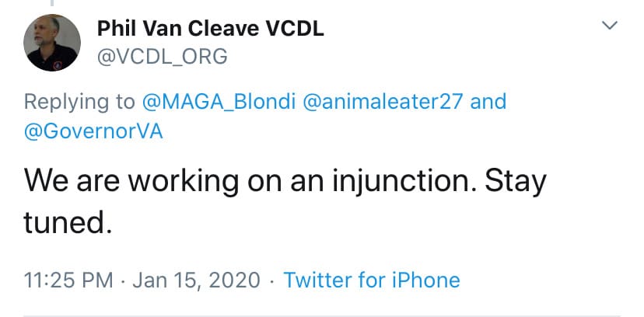
Task: Click the injunction tweet text
Action: 285,182
